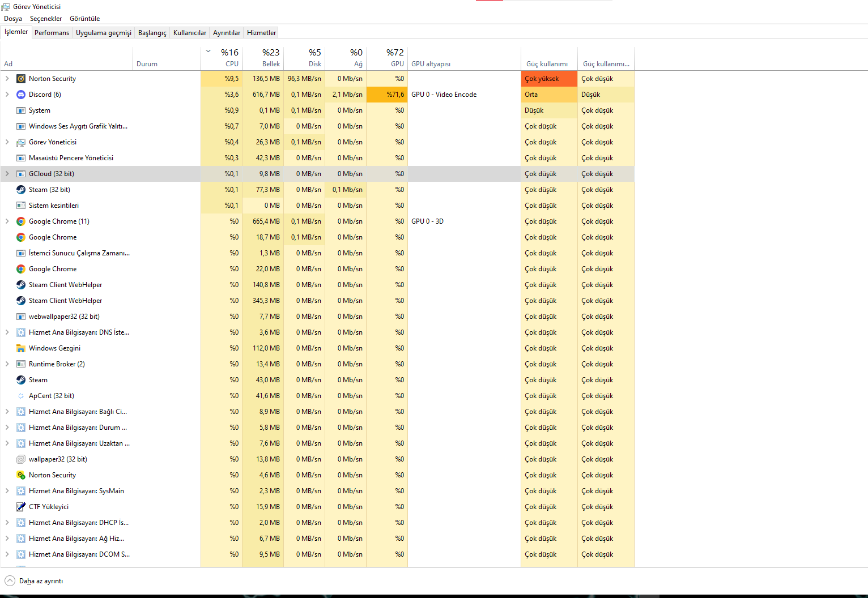Click the İstemci Sunucu Çalışma Zamanı icon

coord(21,253)
